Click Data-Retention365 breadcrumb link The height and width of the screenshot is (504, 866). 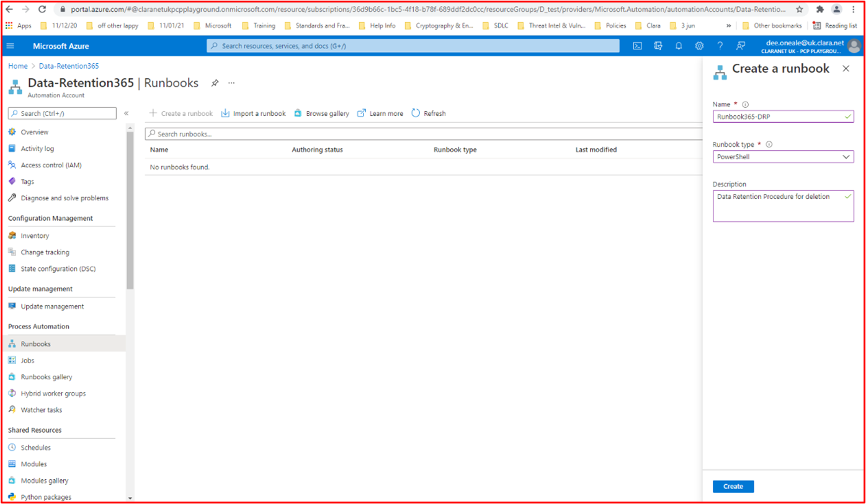(69, 66)
